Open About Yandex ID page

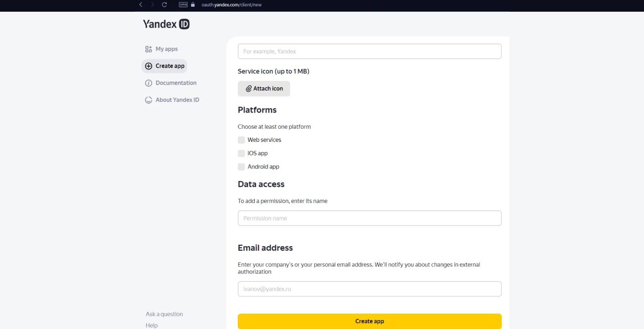(177, 100)
